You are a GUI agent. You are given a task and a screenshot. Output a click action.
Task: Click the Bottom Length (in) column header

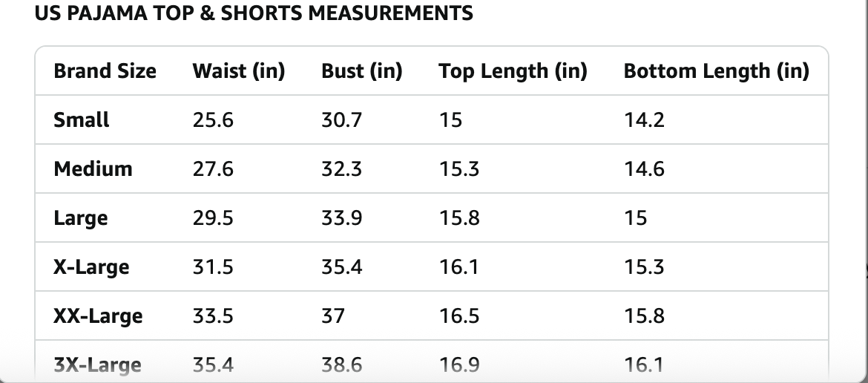tap(716, 71)
